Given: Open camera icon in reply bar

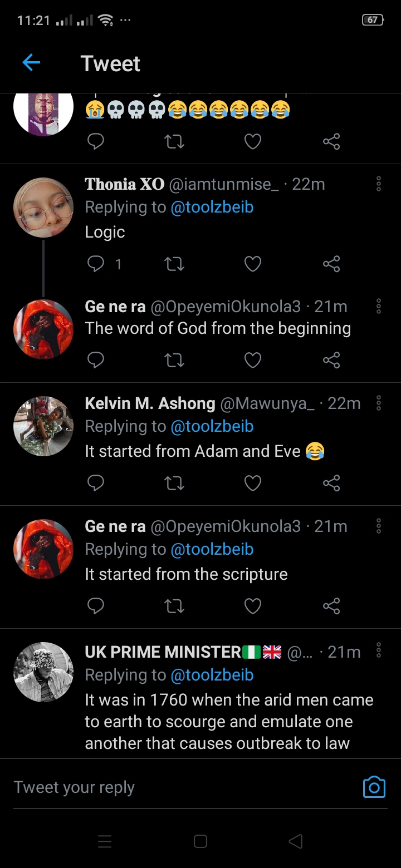Looking at the screenshot, I should coord(374,787).
